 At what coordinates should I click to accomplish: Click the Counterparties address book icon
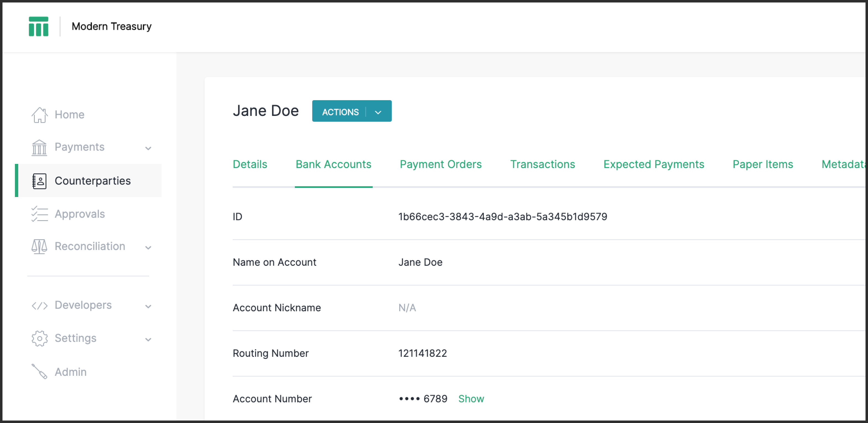39,181
